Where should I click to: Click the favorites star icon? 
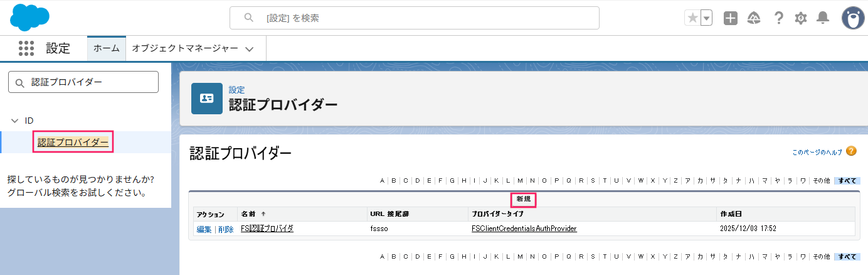click(692, 18)
